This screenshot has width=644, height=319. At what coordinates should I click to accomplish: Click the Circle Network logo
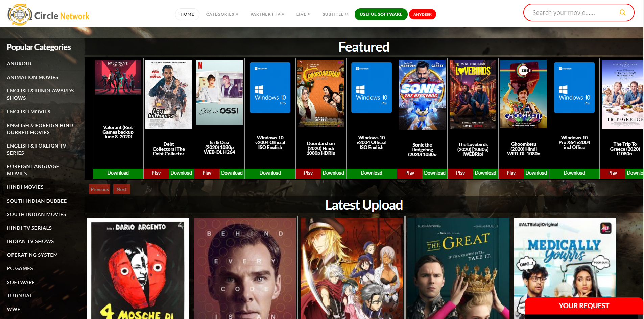click(48, 15)
